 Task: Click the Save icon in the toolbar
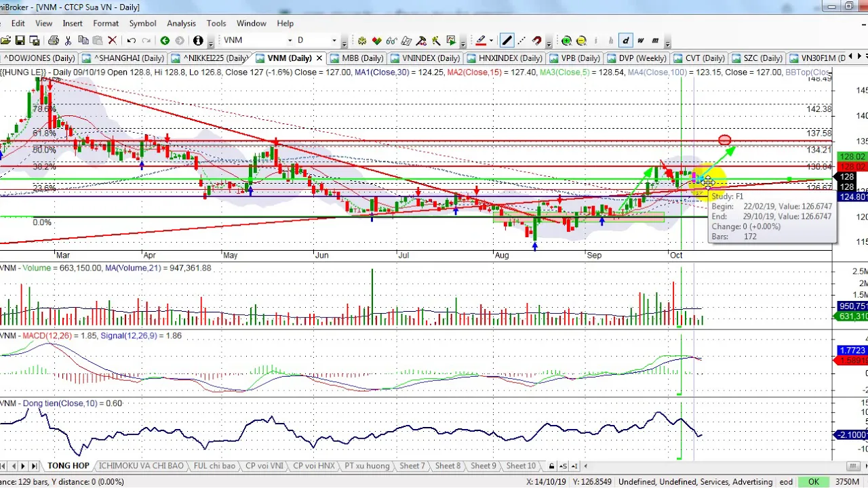(x=20, y=41)
